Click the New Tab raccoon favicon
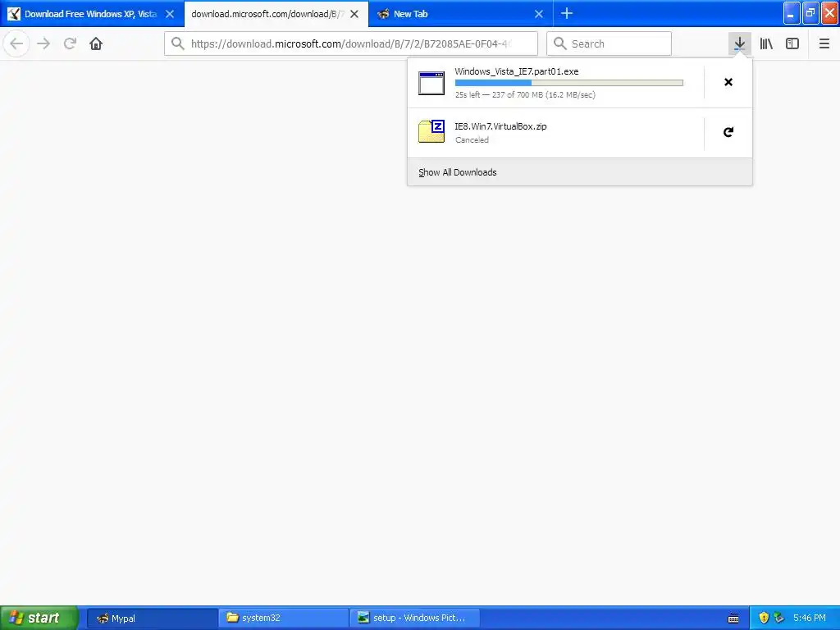840x630 pixels. coord(383,14)
